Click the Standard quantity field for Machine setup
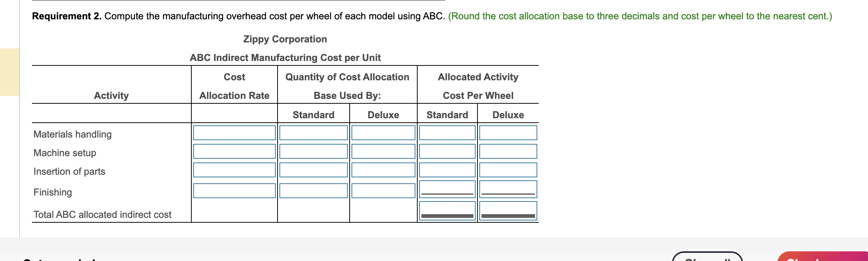Image resolution: width=868 pixels, height=261 pixels. 313,151
